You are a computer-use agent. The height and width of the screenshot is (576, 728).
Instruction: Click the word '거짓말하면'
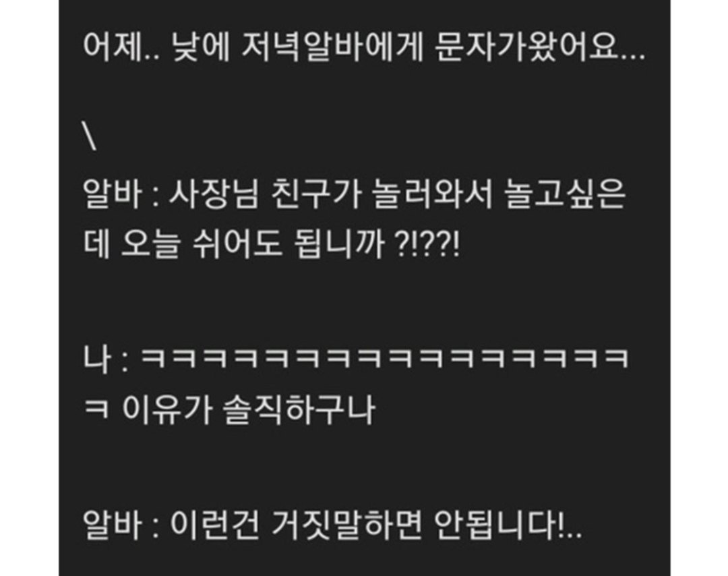[x=347, y=525]
